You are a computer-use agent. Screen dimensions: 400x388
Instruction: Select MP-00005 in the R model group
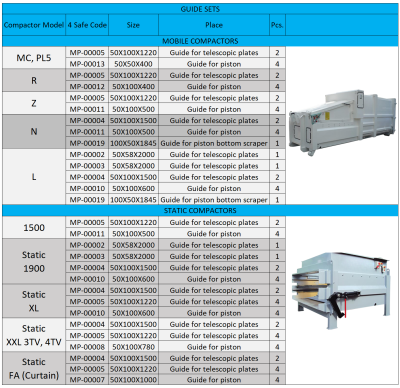(x=87, y=75)
